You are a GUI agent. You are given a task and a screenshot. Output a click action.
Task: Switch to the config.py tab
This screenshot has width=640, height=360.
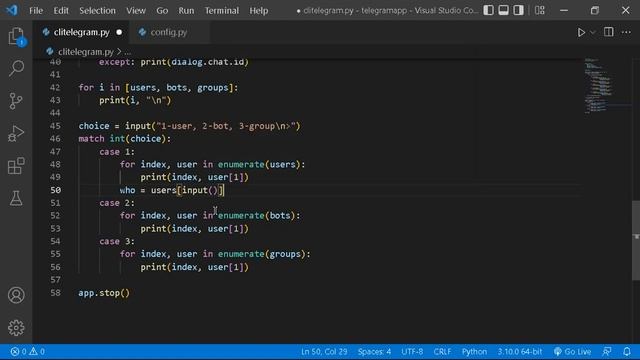click(x=169, y=32)
